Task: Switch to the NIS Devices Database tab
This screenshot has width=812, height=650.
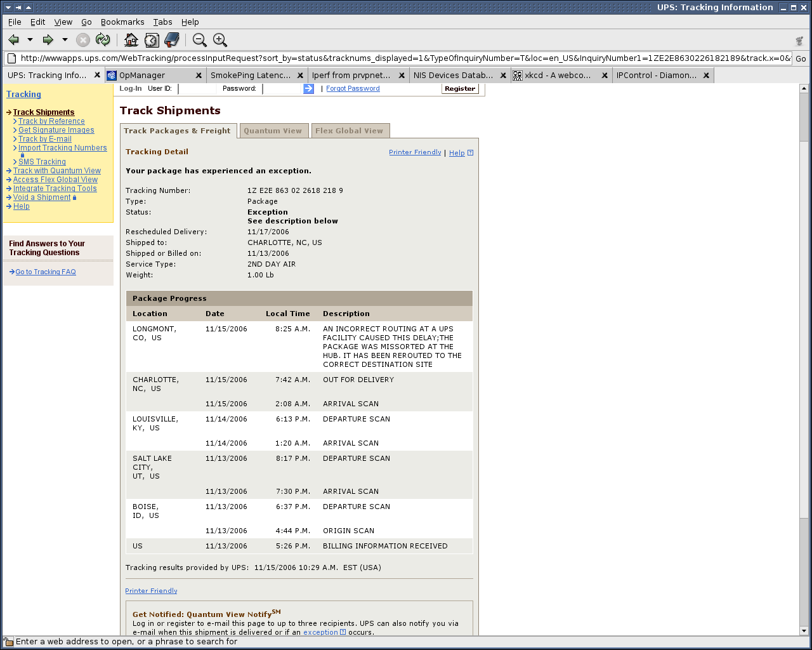Action: click(x=460, y=75)
